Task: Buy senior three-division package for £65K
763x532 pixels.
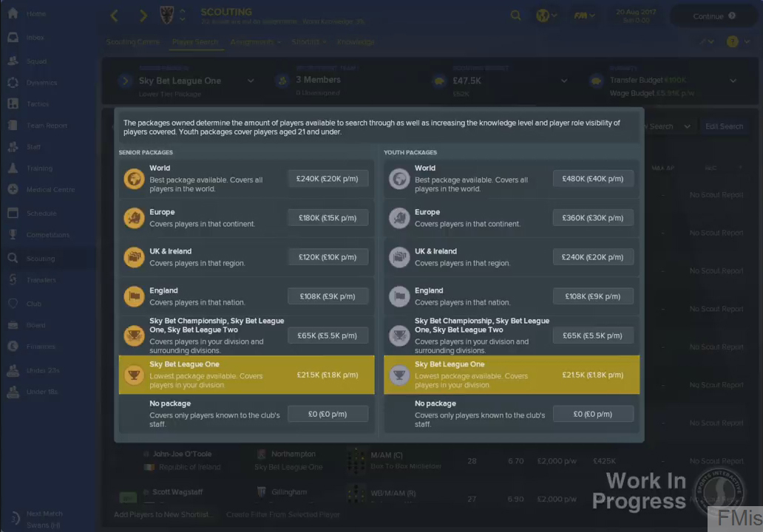Action: pyautogui.click(x=328, y=335)
